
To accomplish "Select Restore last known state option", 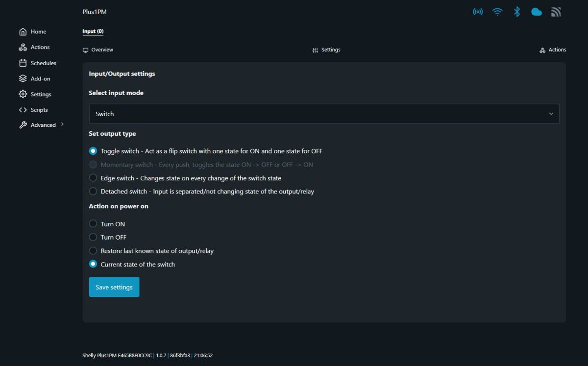I will click(x=93, y=251).
